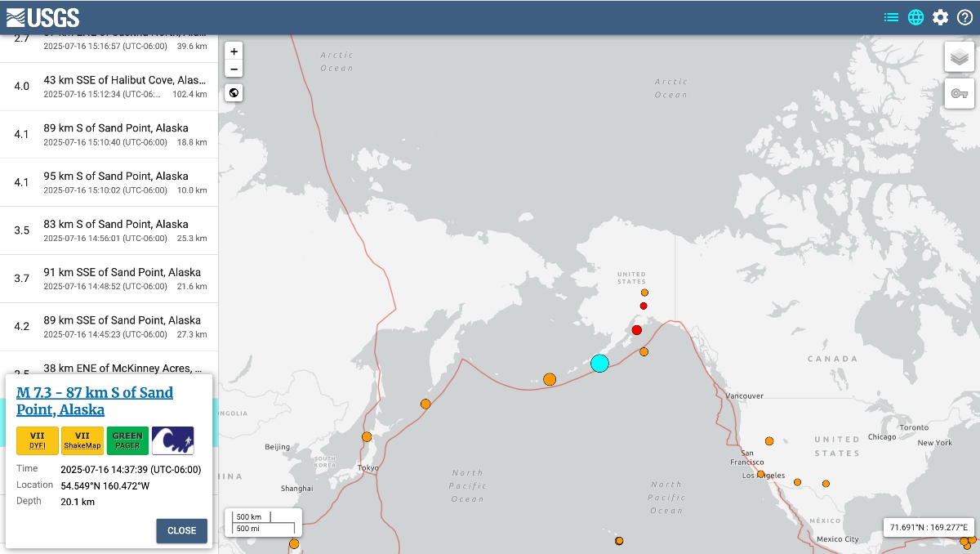Click the CANADA country label
Image resolution: width=980 pixels, height=554 pixels.
pyautogui.click(x=833, y=359)
